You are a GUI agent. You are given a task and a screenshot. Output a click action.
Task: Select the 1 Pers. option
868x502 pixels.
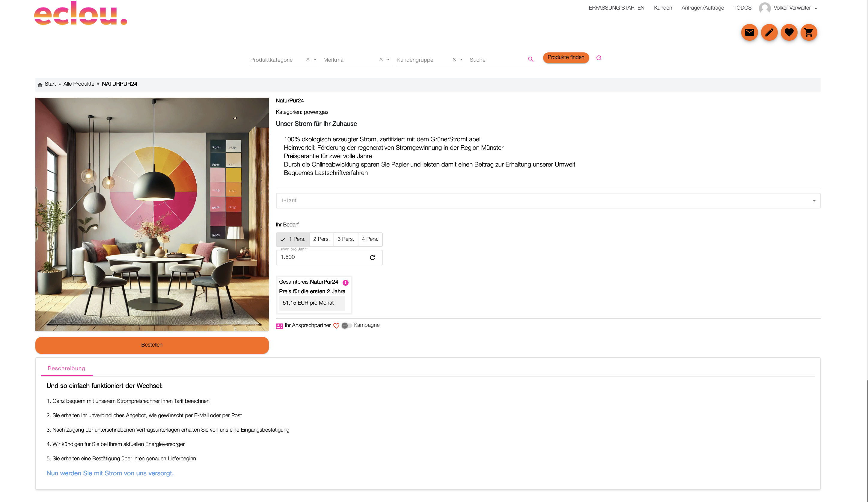(x=293, y=239)
